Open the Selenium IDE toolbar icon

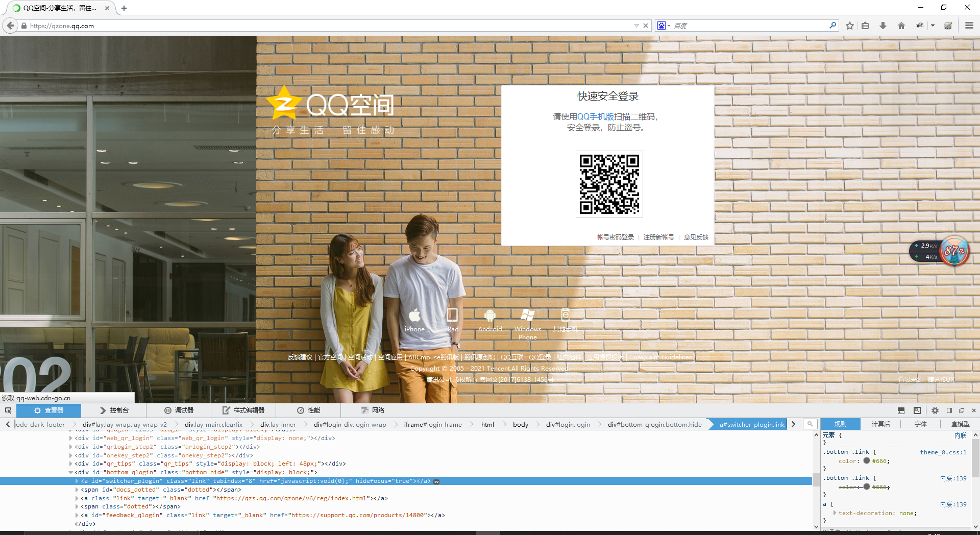pos(948,26)
